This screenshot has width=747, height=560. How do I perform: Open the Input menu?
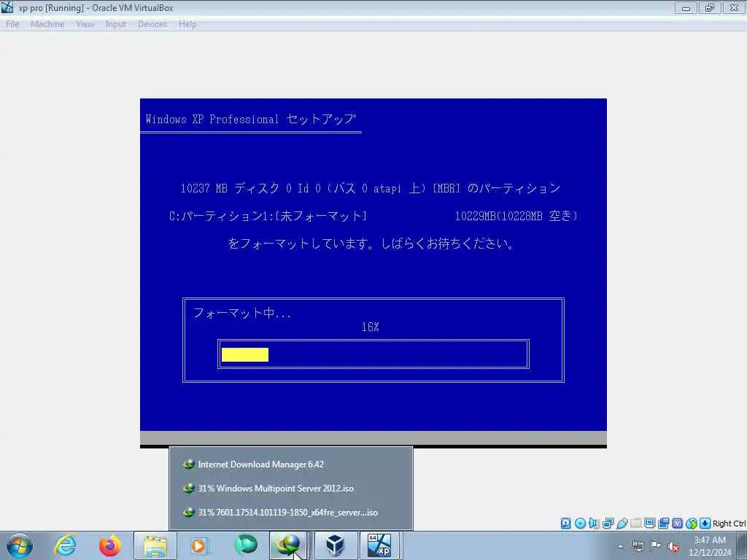pos(116,24)
